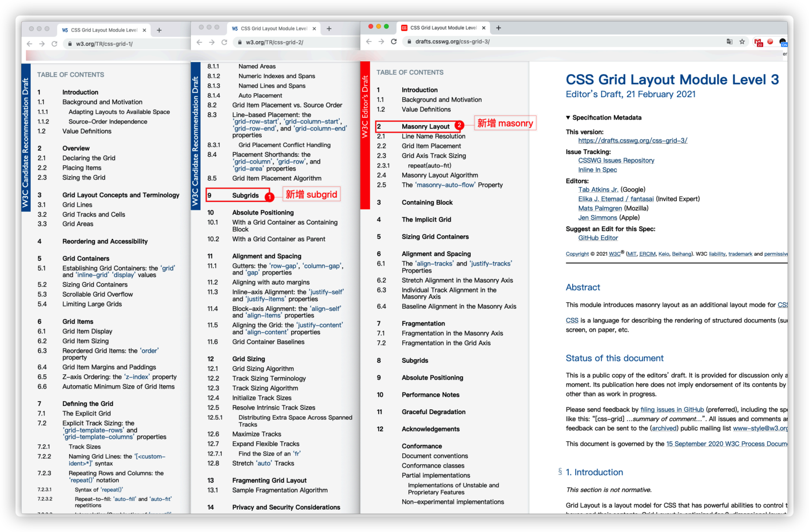Close the css-grid-3 tab
Viewport: 809px width, 532px height.
click(x=484, y=28)
